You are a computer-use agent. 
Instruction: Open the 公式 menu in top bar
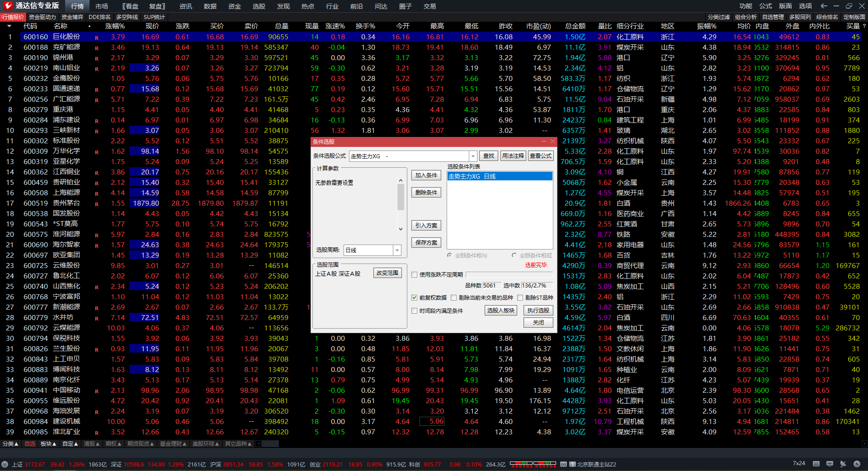pyautogui.click(x=765, y=6)
